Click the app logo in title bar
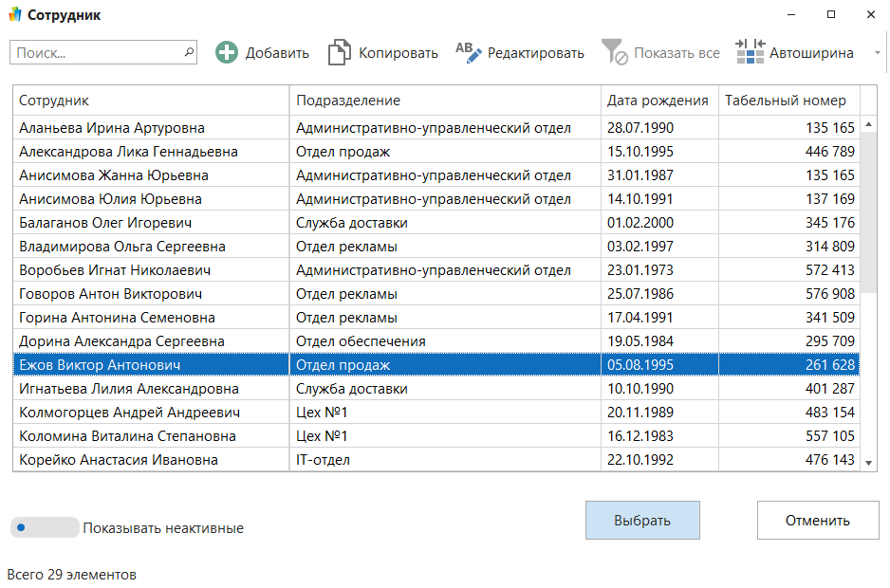Viewport: 890px width, 588px height. coord(14,15)
